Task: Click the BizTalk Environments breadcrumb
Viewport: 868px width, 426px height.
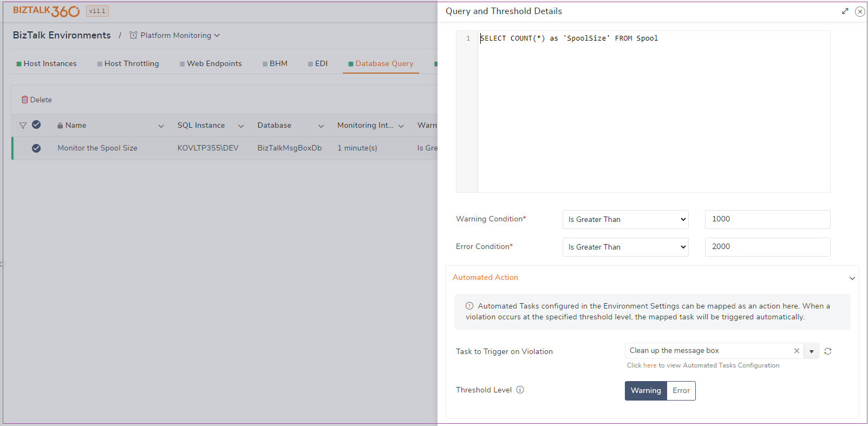Action: [62, 35]
